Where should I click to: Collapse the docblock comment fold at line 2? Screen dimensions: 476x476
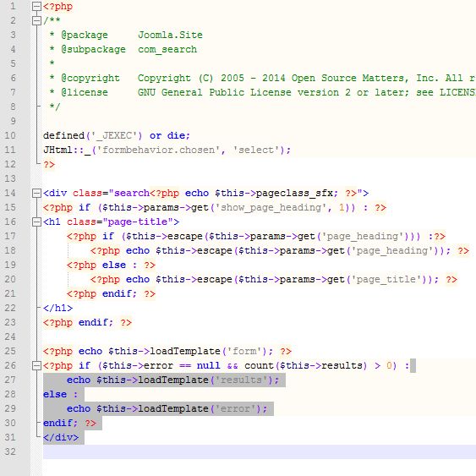[36, 20]
